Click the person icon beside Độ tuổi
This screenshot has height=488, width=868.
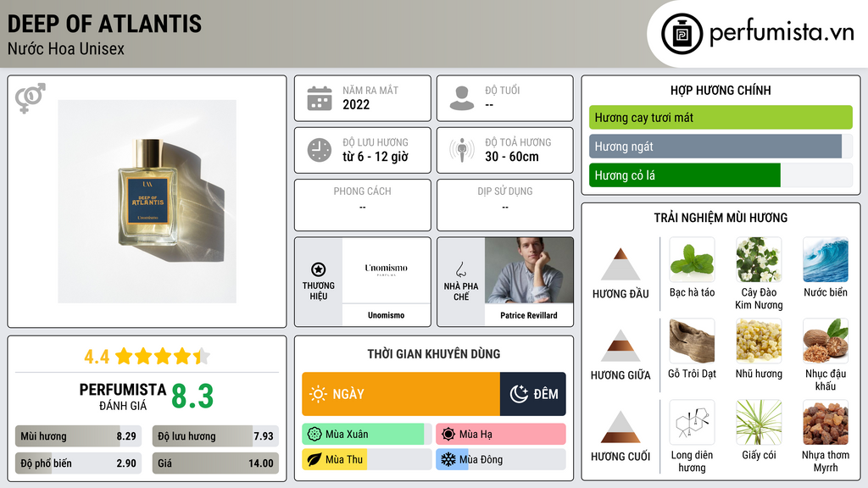click(462, 98)
